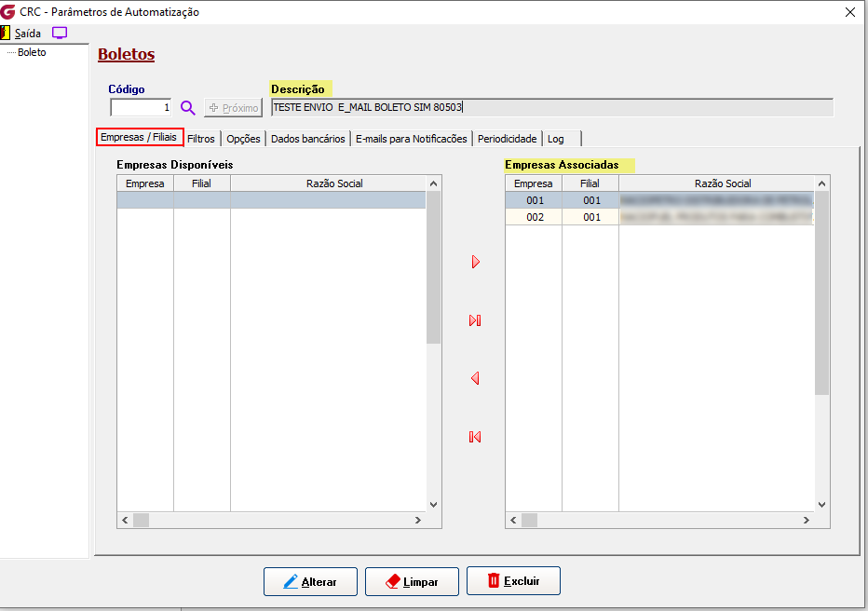Click the purple monitor icon in the toolbar

click(x=60, y=34)
